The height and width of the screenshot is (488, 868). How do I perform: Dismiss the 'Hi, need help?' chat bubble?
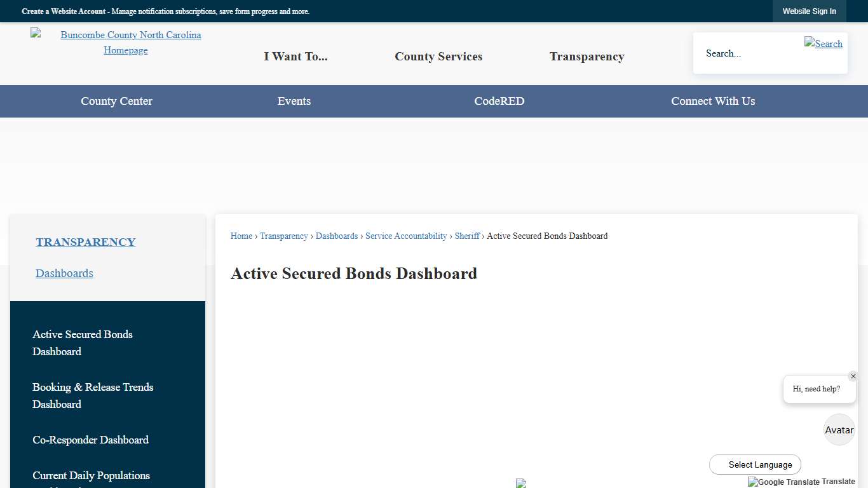tap(853, 376)
